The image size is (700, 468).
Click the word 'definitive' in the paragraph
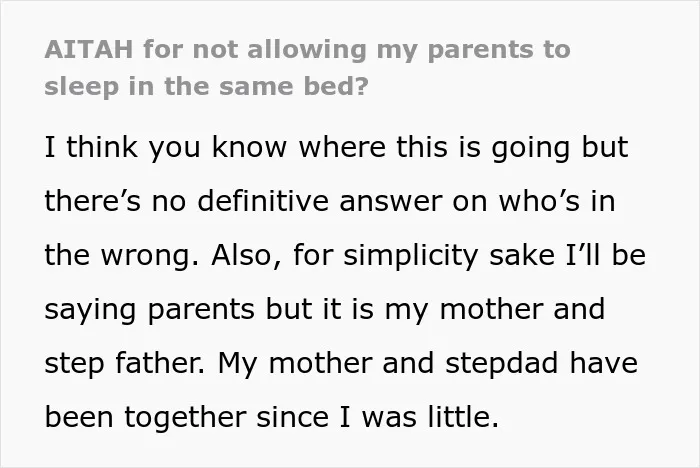(263, 201)
